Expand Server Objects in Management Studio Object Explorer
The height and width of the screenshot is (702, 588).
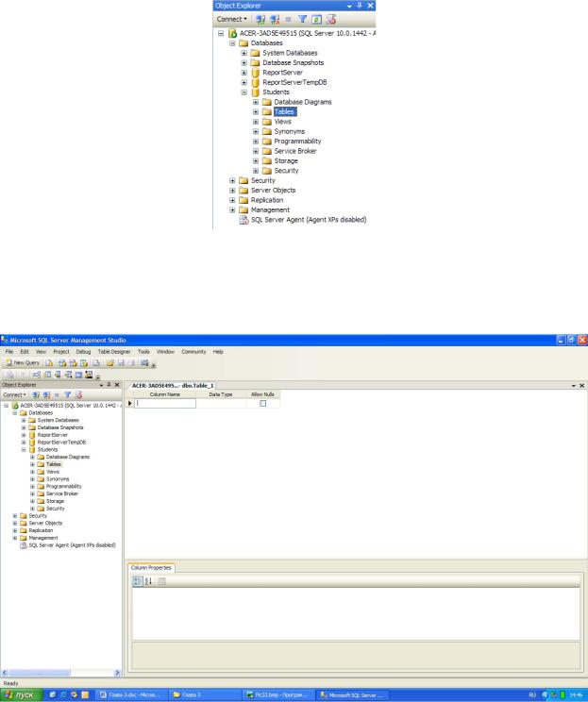[15, 523]
